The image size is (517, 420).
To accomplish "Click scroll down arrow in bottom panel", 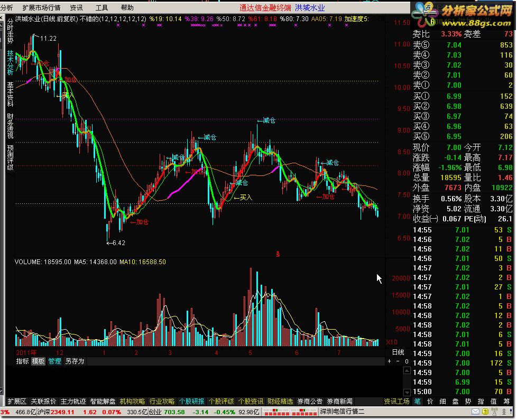I will coord(407,393).
